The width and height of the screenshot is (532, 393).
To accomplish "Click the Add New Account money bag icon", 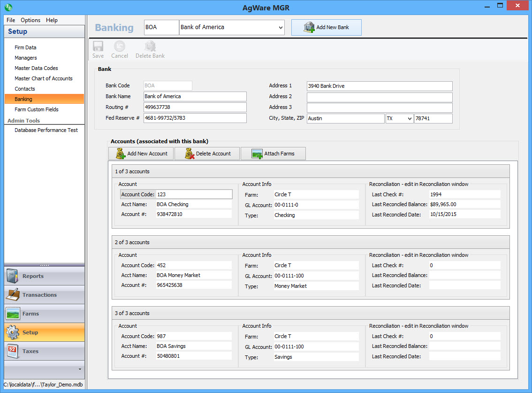I will [x=121, y=154].
